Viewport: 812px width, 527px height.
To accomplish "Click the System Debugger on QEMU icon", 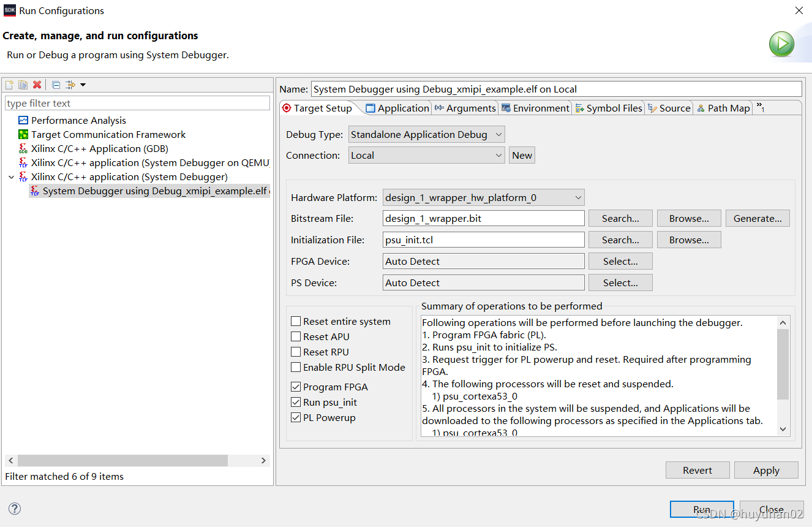I will pyautogui.click(x=23, y=163).
